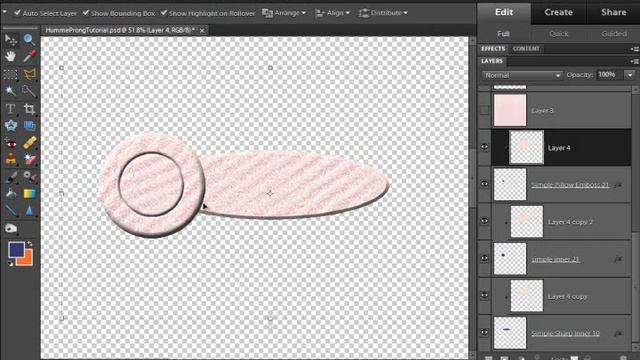Select the Quick Selection brush tool
The image size is (640, 360).
[29, 91]
